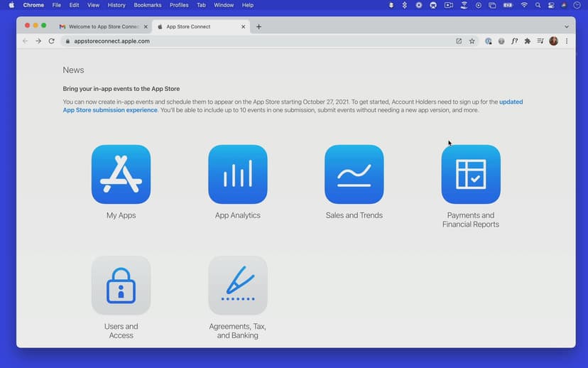Open Chrome's three-dot menu
The height and width of the screenshot is (368, 588).
(x=566, y=41)
